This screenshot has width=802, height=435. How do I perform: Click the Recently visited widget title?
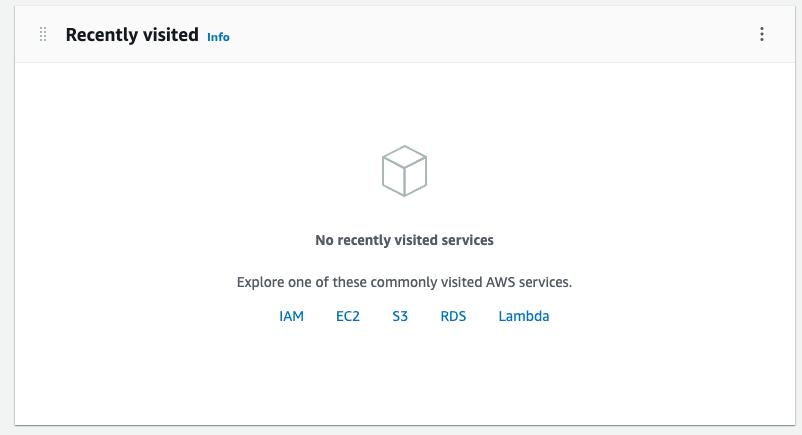coord(131,35)
